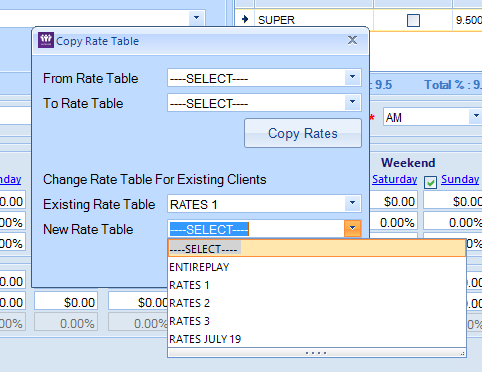
Task: Click the SUPER cell in the grid
Action: tap(314, 20)
